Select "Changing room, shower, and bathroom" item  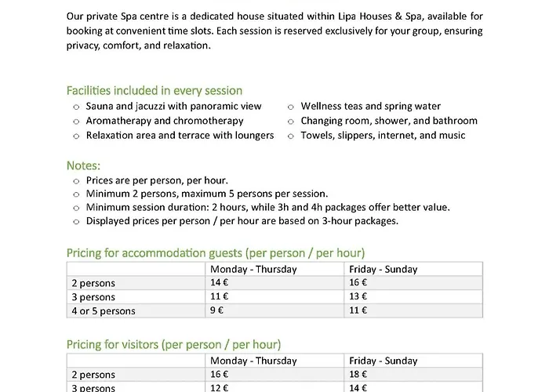tap(389, 121)
